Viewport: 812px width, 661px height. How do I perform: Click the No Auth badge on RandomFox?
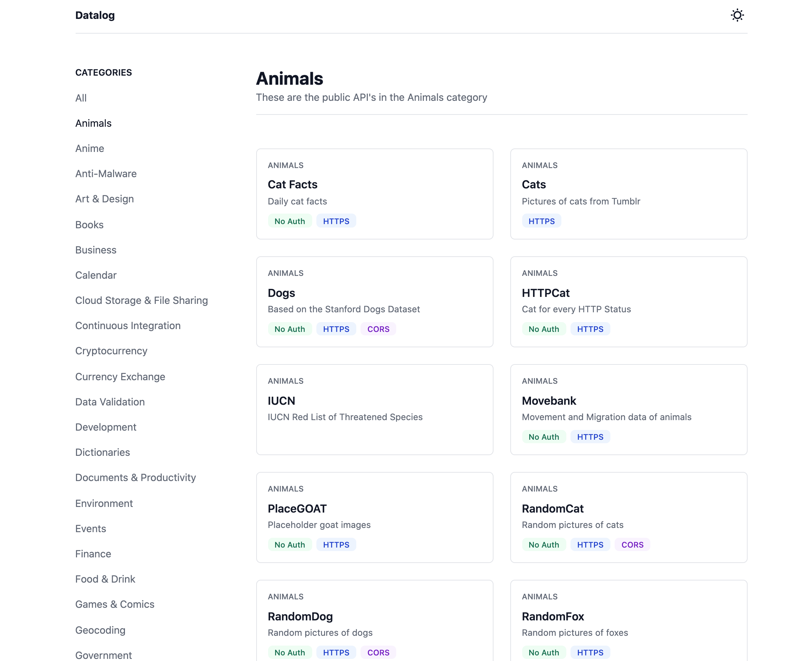click(x=543, y=652)
